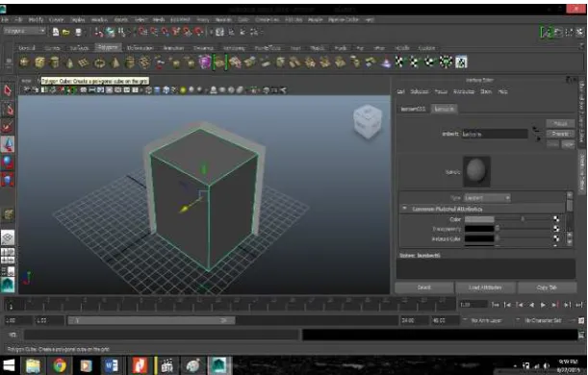Open Google Chrome from the taskbar

point(60,364)
